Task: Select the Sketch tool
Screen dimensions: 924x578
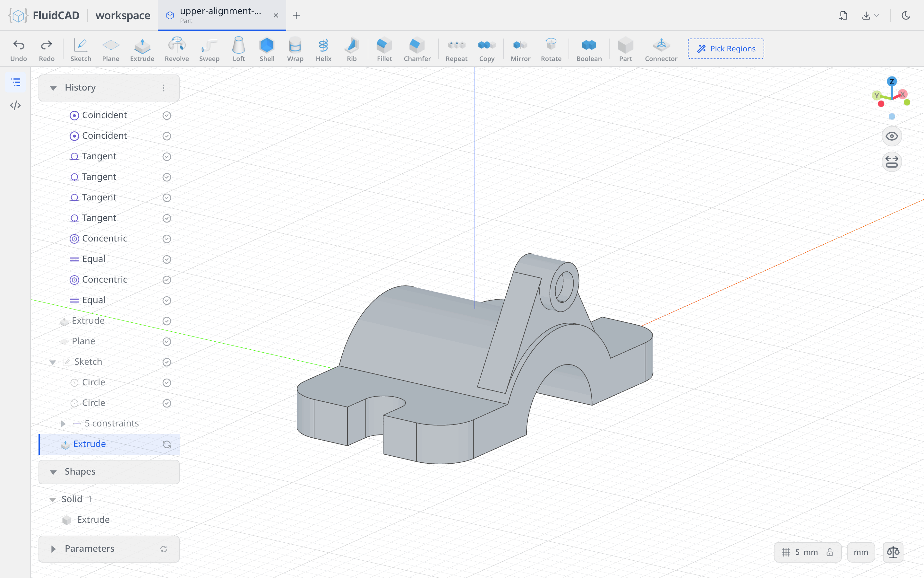Action: point(81,49)
